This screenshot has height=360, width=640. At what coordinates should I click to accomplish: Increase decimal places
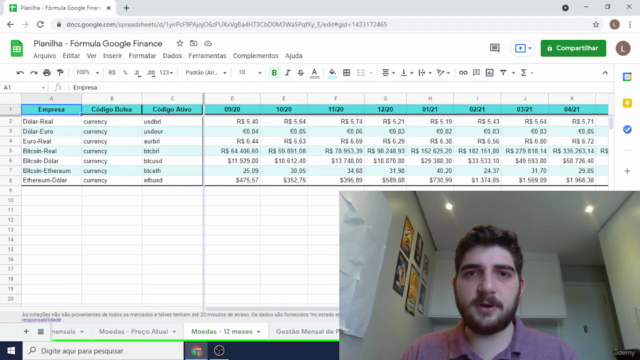[151, 73]
